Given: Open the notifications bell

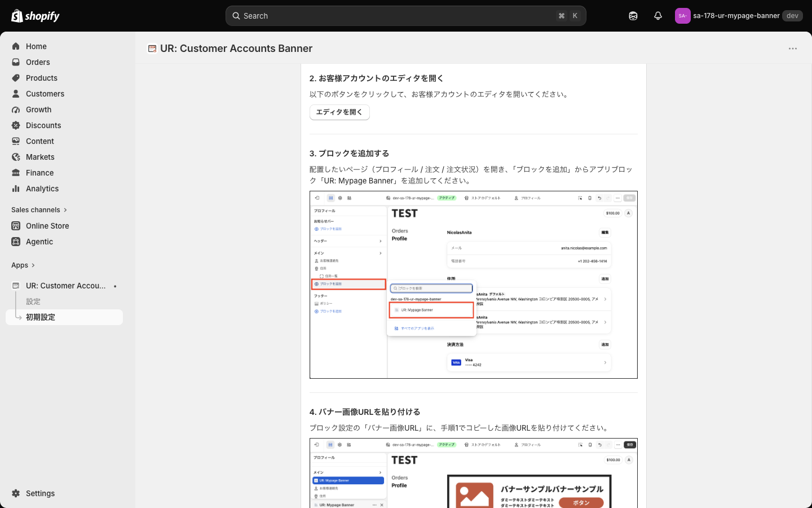Looking at the screenshot, I should (x=658, y=16).
